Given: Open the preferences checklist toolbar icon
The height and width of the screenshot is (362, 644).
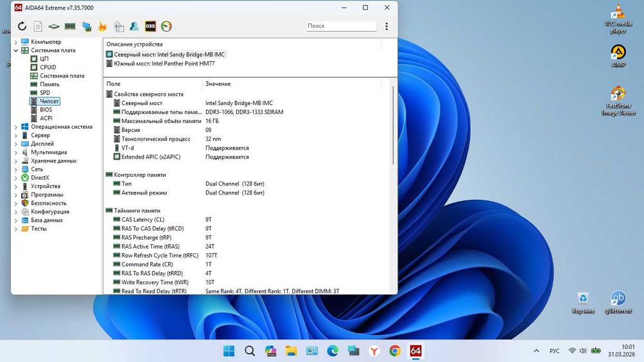Looking at the screenshot, I should [x=118, y=26].
